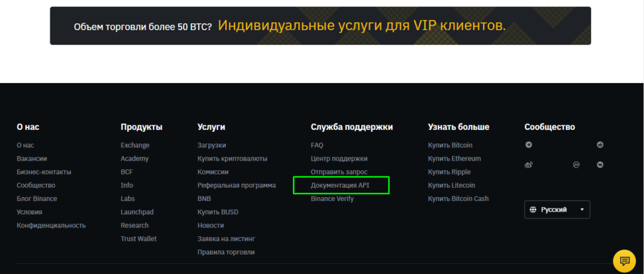The width and height of the screenshot is (644, 274).
Task: Open the Сообщество link under О нас
Action: 36,185
